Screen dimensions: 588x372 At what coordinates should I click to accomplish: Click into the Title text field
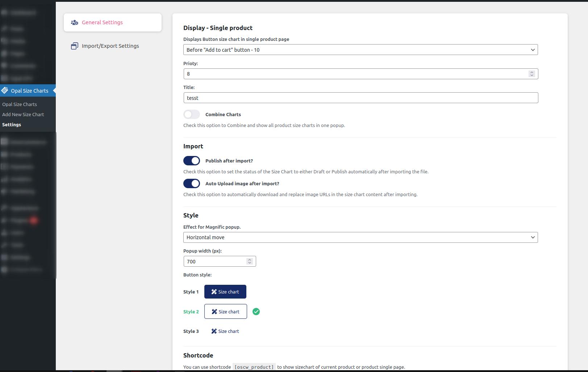click(x=361, y=98)
